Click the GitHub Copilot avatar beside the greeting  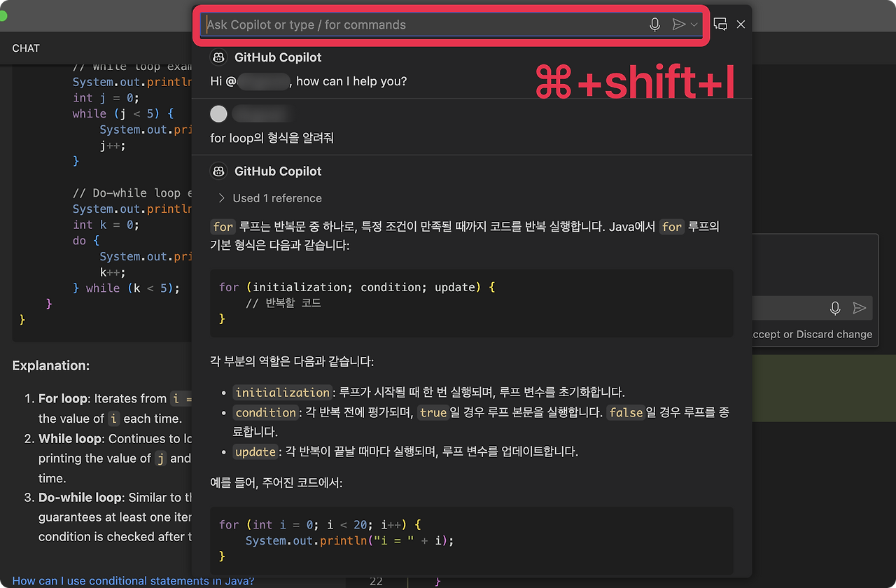pos(218,57)
